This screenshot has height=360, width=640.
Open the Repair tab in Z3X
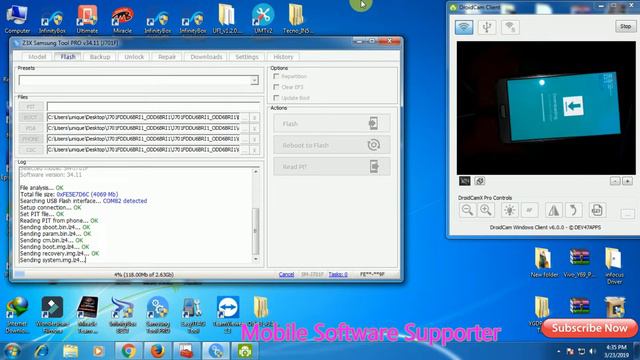click(x=167, y=57)
